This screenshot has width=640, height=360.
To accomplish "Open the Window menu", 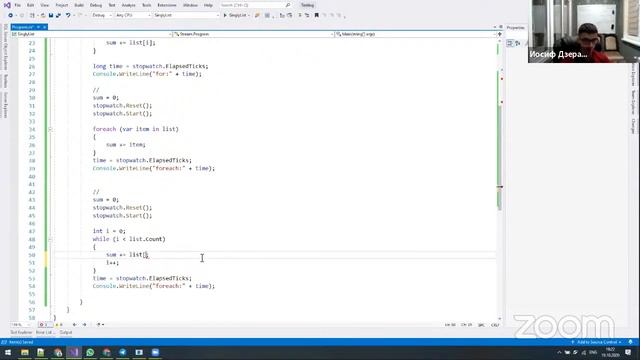I will click(190, 5).
